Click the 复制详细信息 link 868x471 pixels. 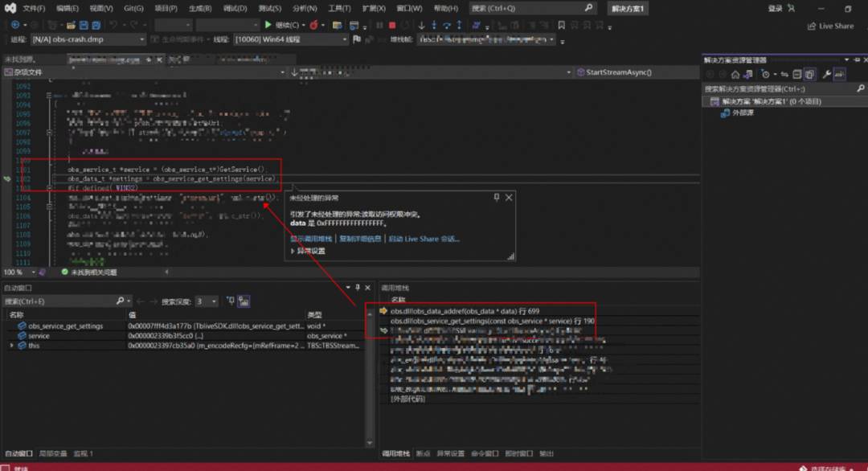point(360,239)
